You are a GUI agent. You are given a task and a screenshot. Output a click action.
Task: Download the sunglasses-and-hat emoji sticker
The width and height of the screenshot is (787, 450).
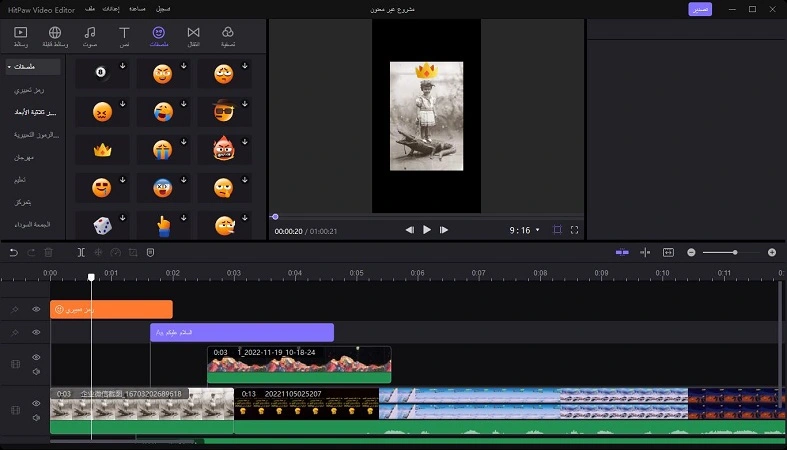coord(245,104)
